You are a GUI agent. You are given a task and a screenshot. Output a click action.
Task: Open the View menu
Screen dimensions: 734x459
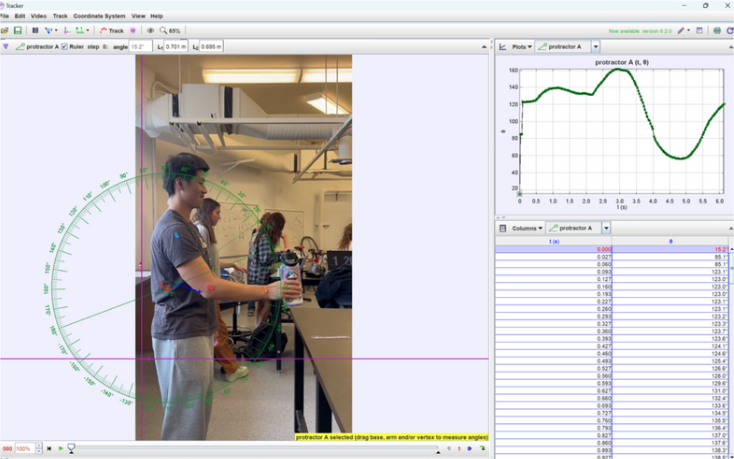pyautogui.click(x=138, y=16)
